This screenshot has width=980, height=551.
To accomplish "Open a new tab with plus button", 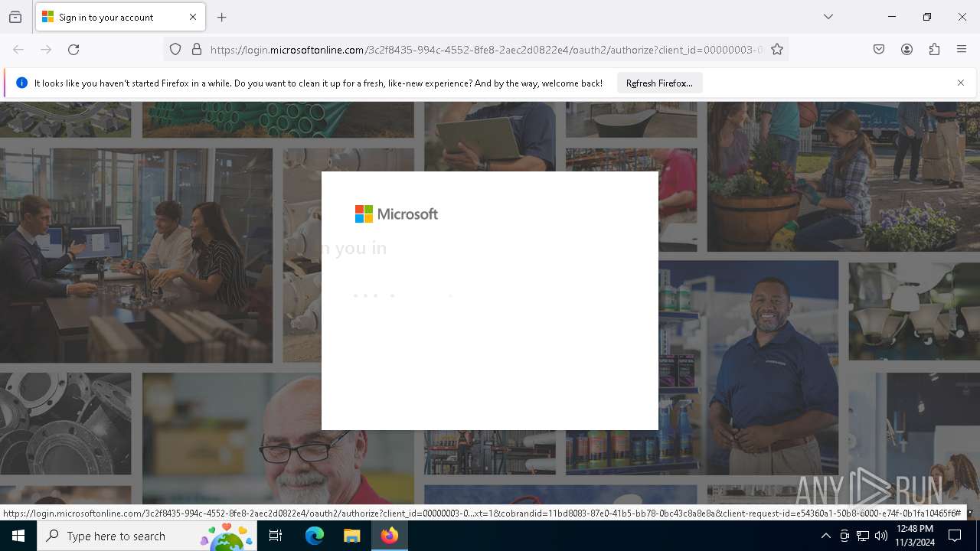I will pos(222,17).
